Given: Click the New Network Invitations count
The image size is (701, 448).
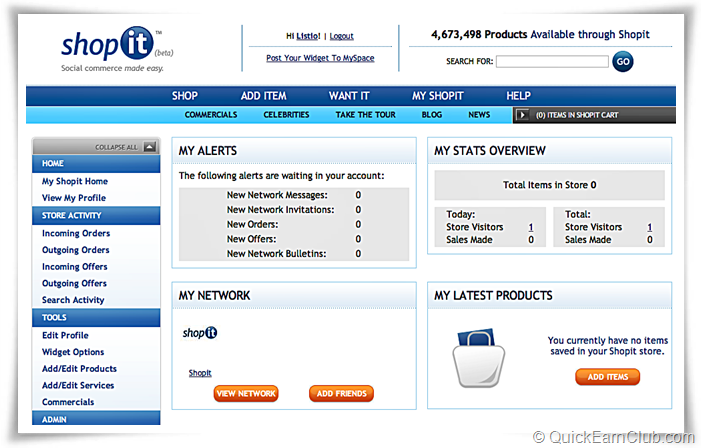Looking at the screenshot, I should click(358, 210).
